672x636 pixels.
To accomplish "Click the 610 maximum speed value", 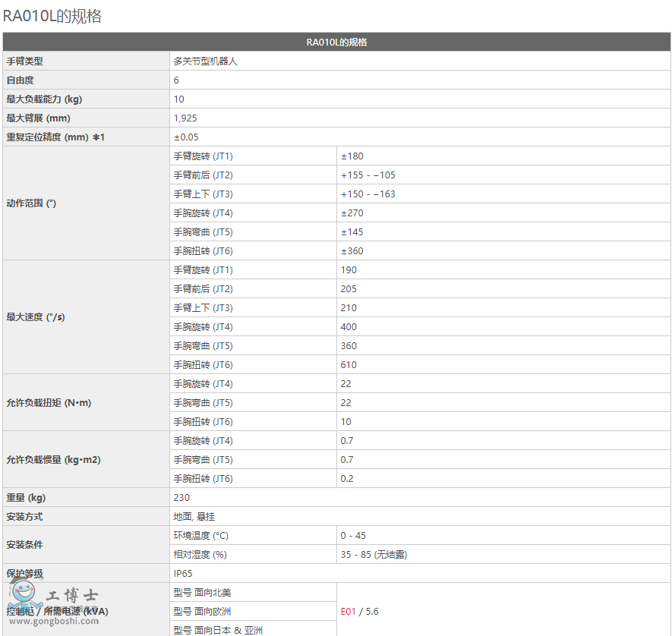I will 349,365.
